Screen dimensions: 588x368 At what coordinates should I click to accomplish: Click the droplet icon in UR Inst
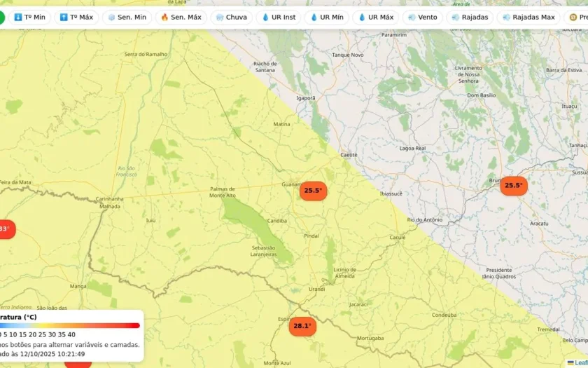click(x=265, y=18)
